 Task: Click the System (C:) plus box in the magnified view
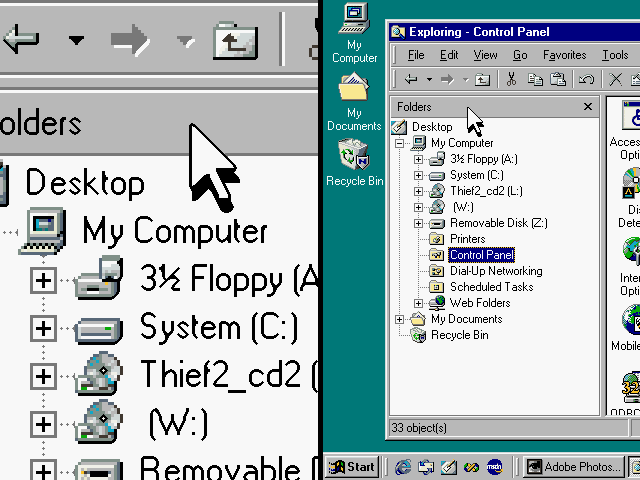[x=43, y=329]
